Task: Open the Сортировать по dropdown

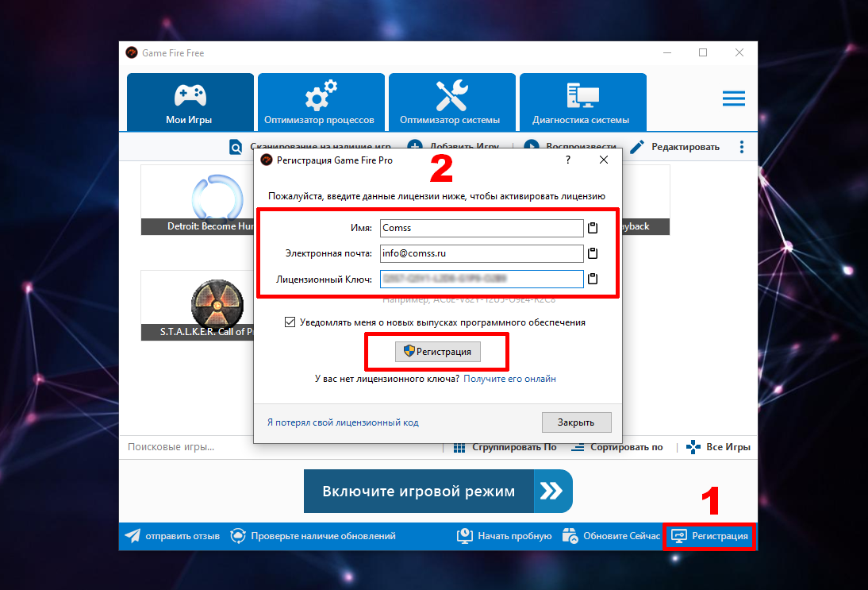Action: tap(616, 447)
